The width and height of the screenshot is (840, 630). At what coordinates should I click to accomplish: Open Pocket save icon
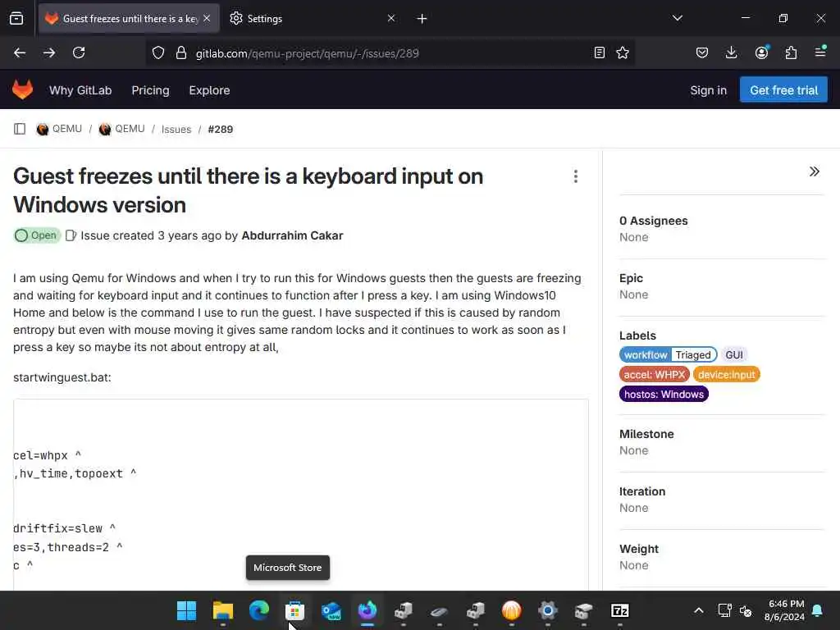[x=702, y=52]
